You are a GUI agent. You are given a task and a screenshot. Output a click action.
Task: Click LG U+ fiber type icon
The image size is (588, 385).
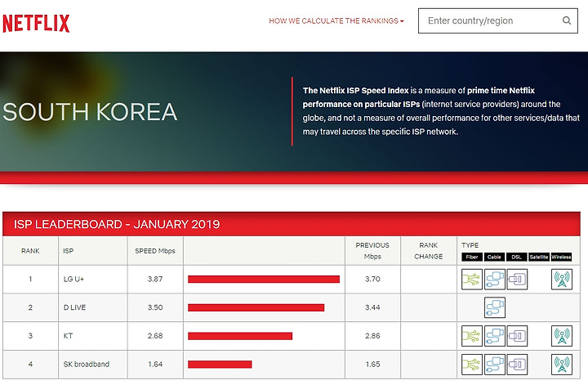472,280
